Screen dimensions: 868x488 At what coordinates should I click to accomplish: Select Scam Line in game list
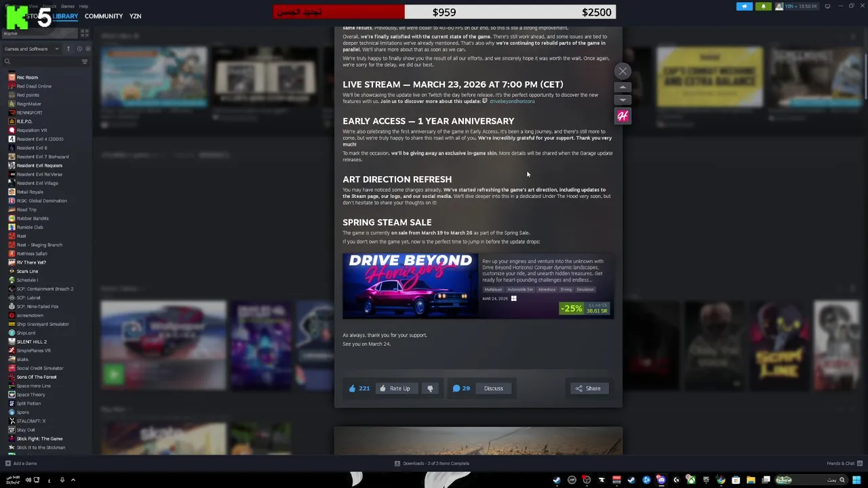(27, 271)
